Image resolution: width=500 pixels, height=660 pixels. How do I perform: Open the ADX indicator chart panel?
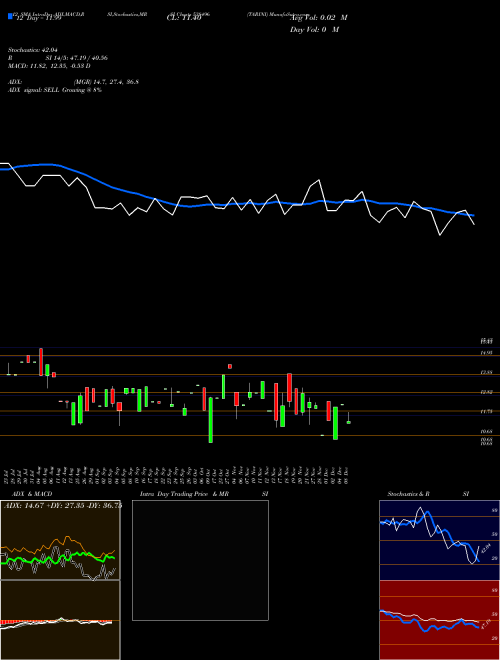60,540
